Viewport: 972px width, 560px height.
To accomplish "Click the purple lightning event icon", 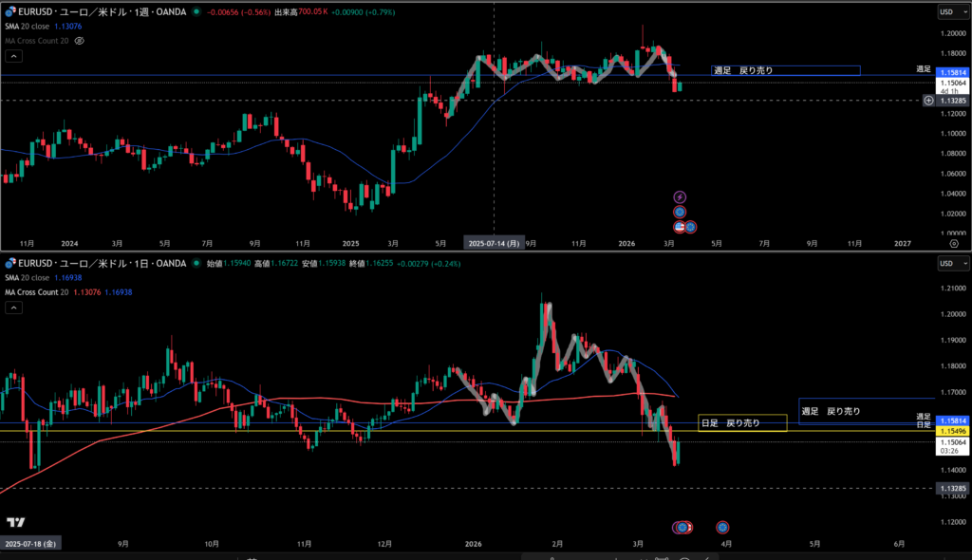I will tap(680, 197).
